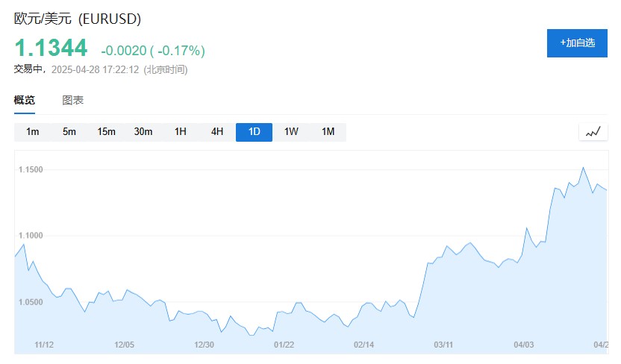Click the 12/30 date label
621x364 pixels.
204,345
